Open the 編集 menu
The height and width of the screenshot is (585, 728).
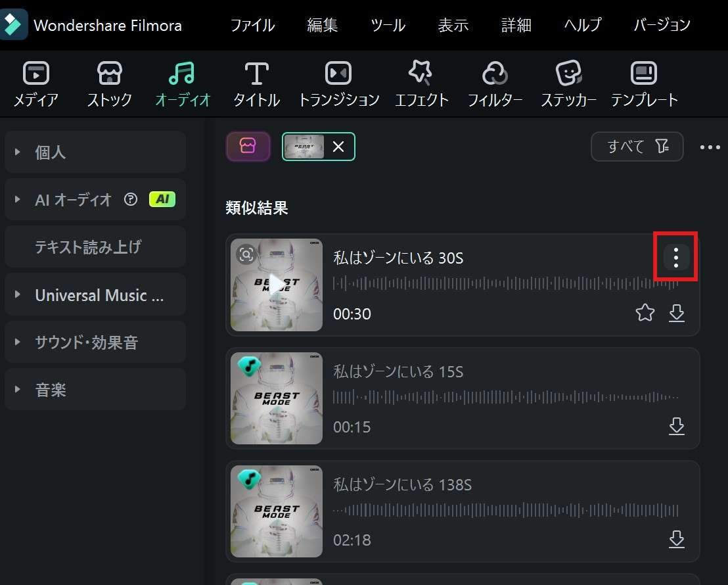coord(322,25)
